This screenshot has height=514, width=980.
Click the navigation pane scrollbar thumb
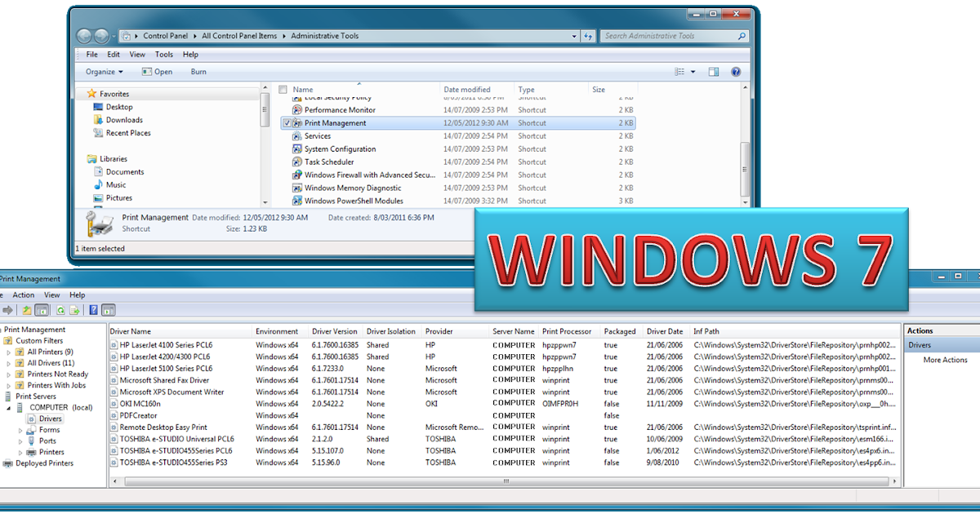click(x=265, y=110)
